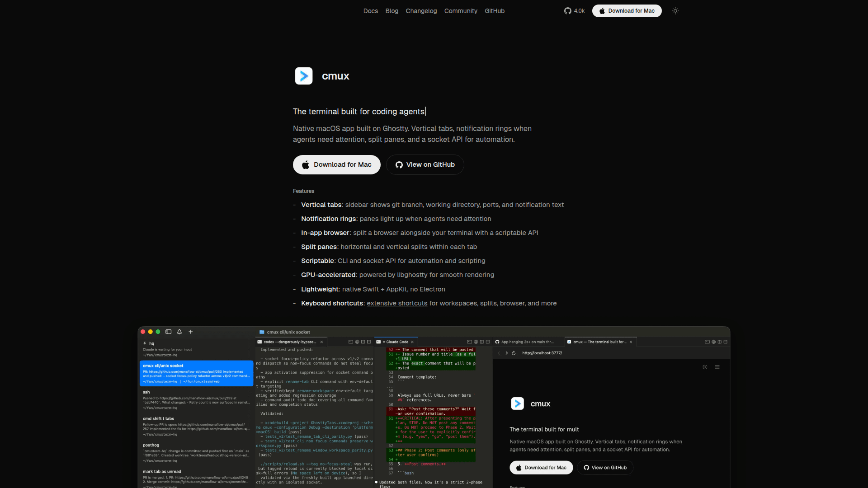
Task: Click the browser reload icon near localhost URL
Action: [514, 353]
